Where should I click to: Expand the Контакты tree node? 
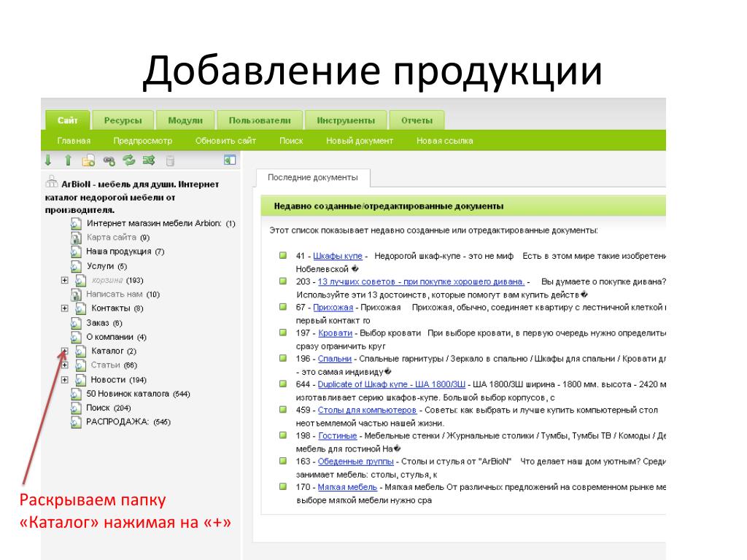tap(64, 308)
